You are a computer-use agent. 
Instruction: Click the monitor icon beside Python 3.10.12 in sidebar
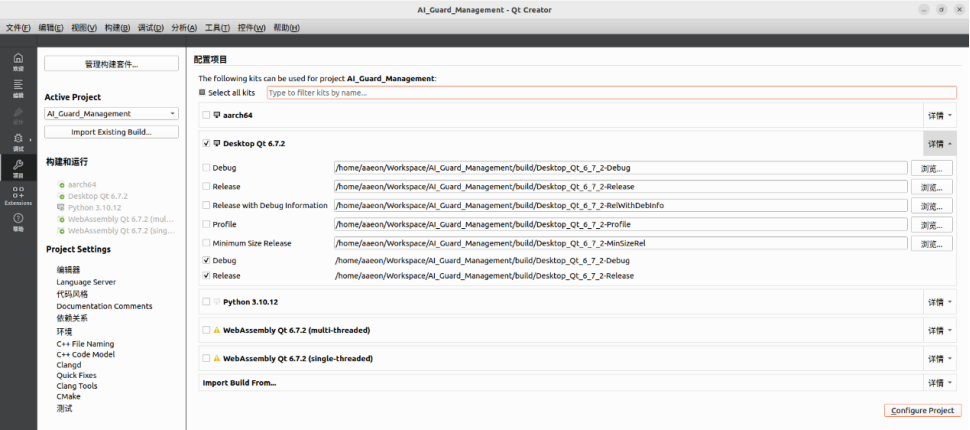click(x=61, y=207)
